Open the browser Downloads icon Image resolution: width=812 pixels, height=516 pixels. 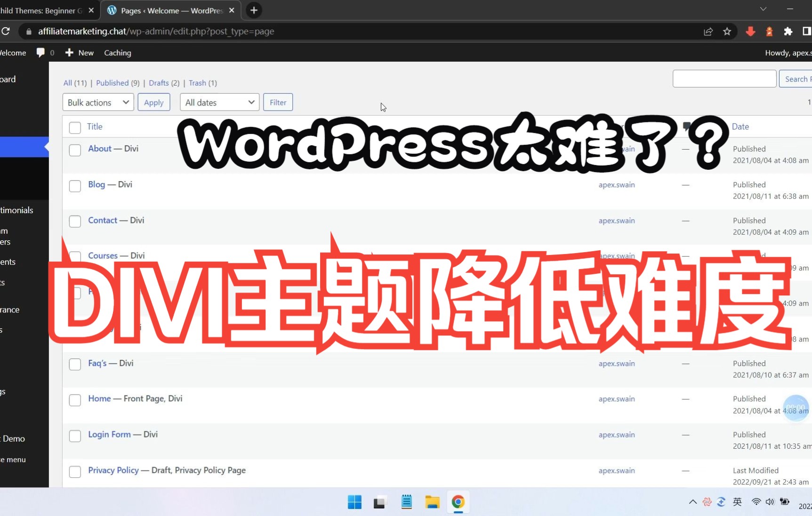[750, 31]
